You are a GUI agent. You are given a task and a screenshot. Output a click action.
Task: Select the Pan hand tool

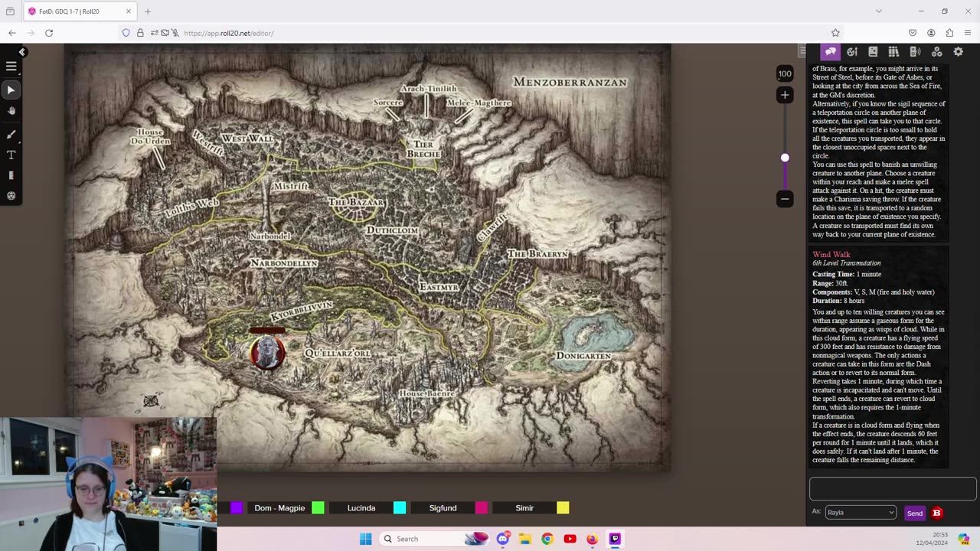click(11, 111)
